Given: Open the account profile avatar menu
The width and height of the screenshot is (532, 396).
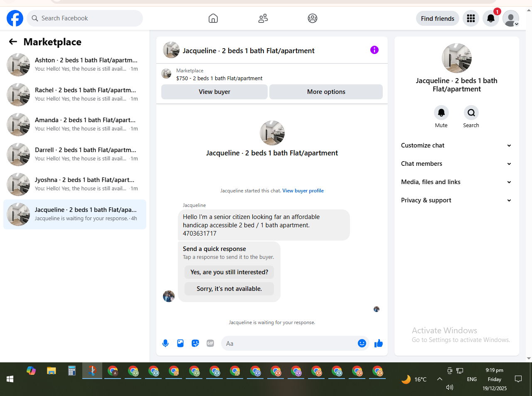Looking at the screenshot, I should (511, 18).
